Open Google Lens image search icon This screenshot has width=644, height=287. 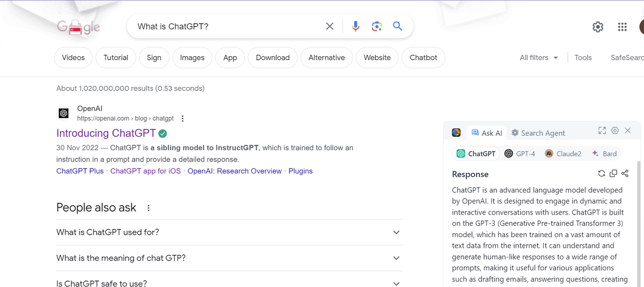tap(377, 26)
